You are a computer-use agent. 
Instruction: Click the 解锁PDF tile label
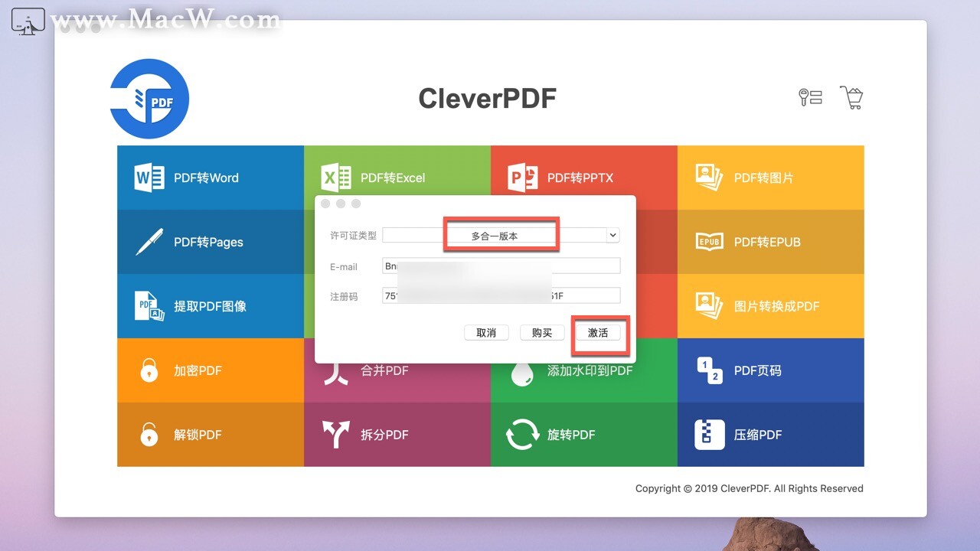click(x=198, y=435)
